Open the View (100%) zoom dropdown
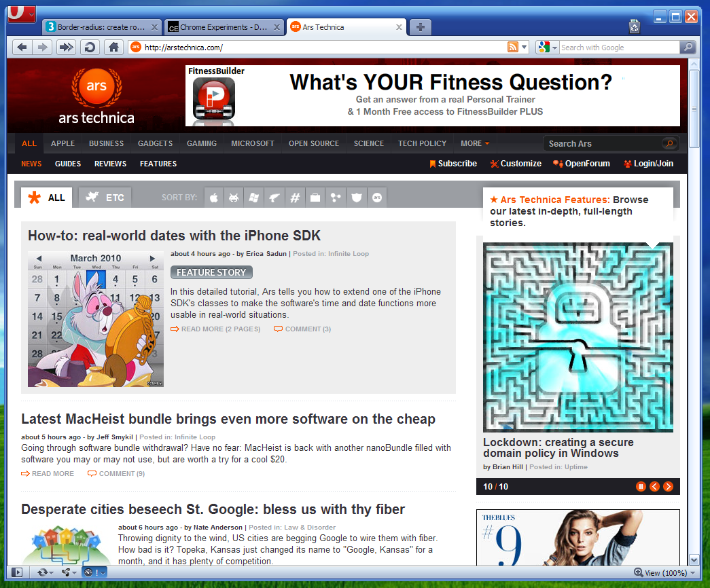This screenshot has height=588, width=710. click(664, 572)
